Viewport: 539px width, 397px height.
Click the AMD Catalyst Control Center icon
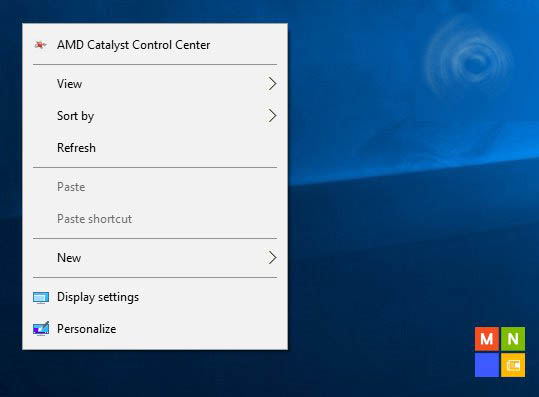(41, 45)
